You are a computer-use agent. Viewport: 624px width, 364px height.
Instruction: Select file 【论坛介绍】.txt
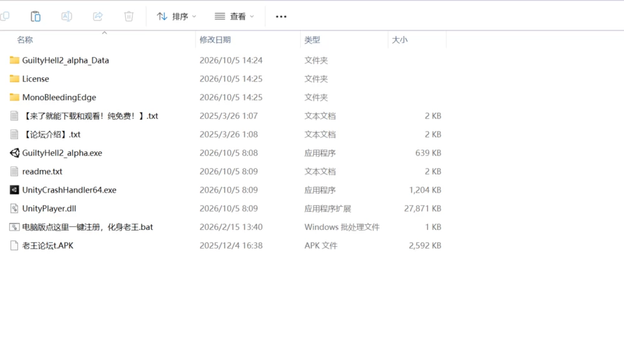51,134
